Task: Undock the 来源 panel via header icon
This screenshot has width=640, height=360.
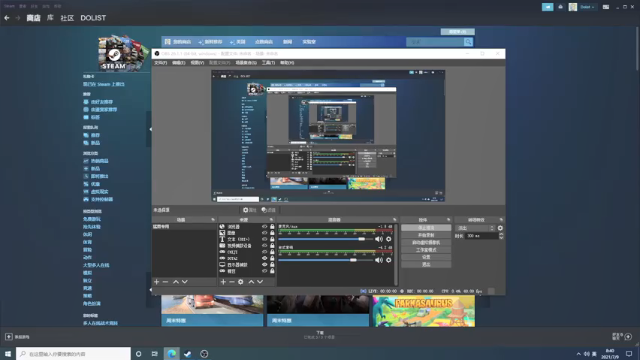Action: 271,220
